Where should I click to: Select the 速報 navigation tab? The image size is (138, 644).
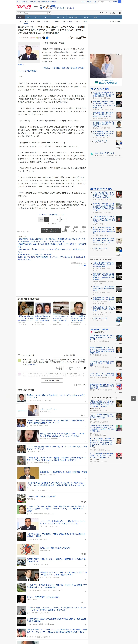point(28,17)
